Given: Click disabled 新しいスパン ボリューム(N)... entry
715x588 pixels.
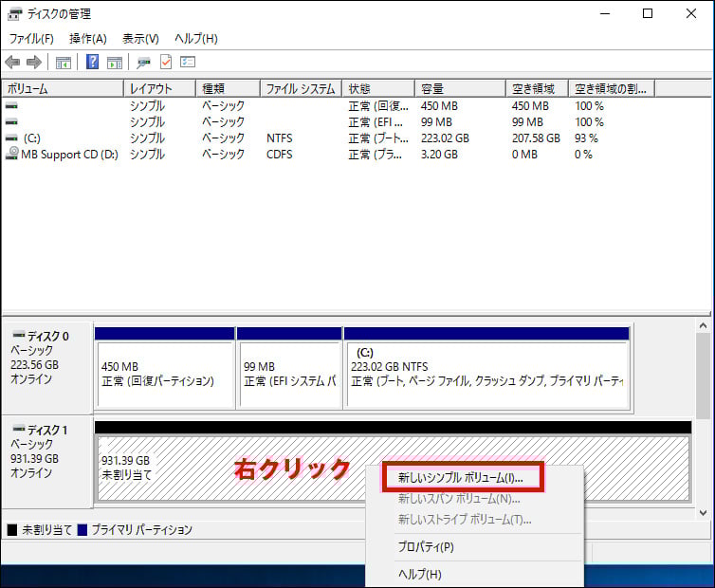Looking at the screenshot, I should coord(459,499).
